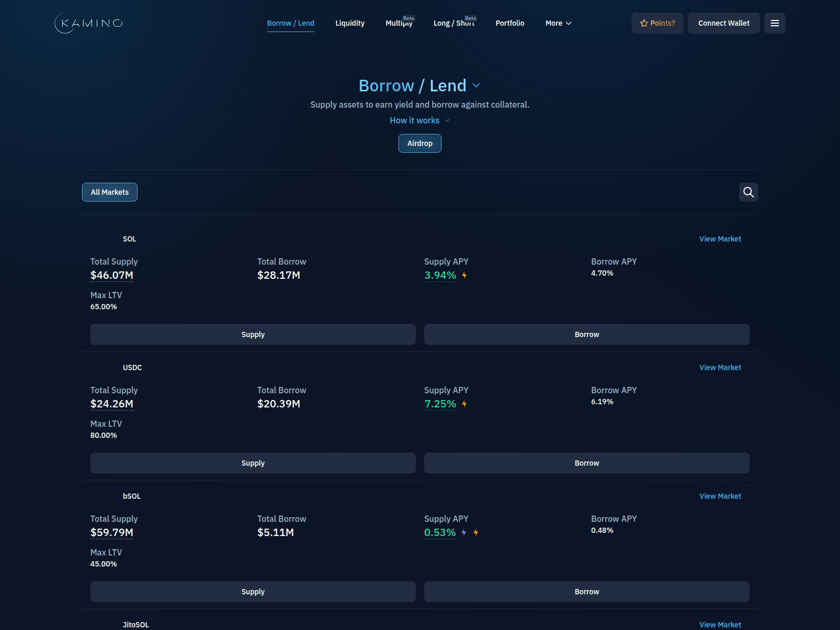Click the Airdrop button
This screenshot has height=630, width=840.
coord(420,143)
